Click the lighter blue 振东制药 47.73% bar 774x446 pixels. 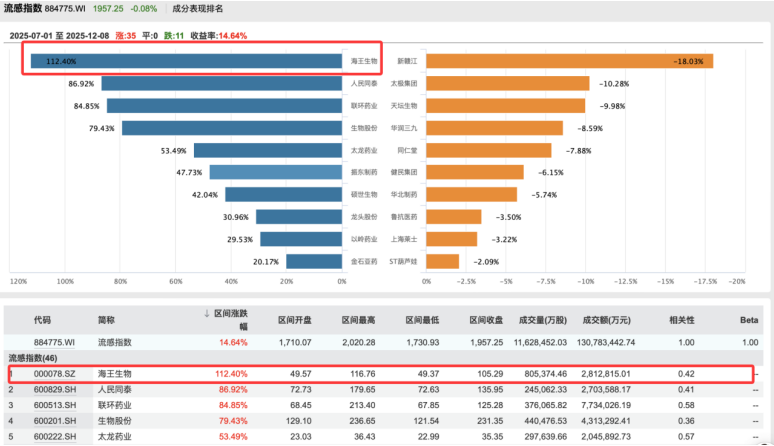click(276, 172)
